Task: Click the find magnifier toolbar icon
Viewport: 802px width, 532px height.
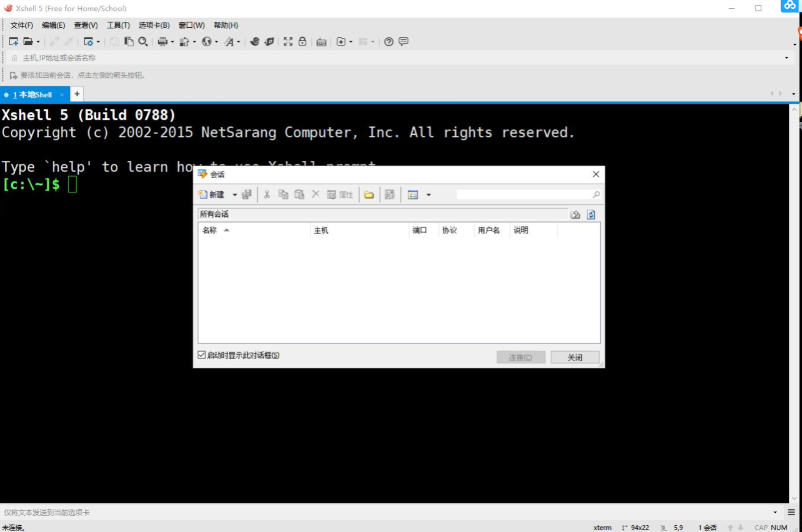Action: coord(143,42)
